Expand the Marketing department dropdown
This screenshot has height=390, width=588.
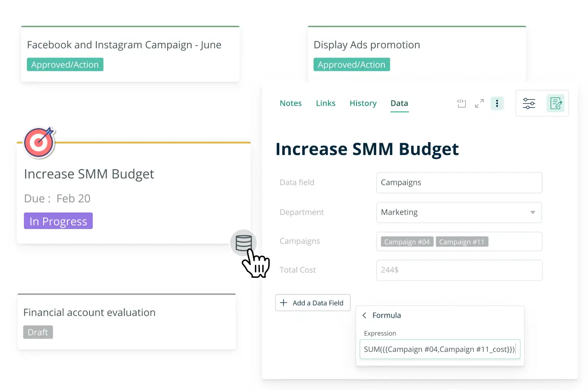coord(532,212)
